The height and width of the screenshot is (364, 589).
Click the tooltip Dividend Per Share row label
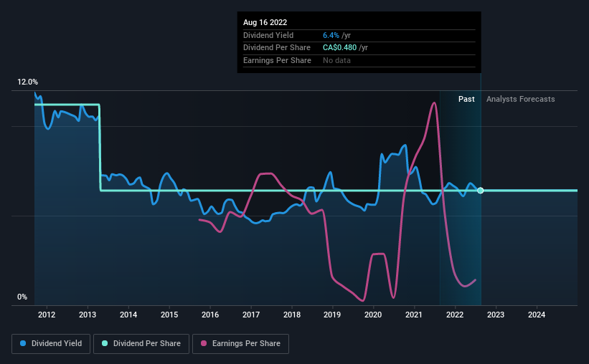point(277,48)
